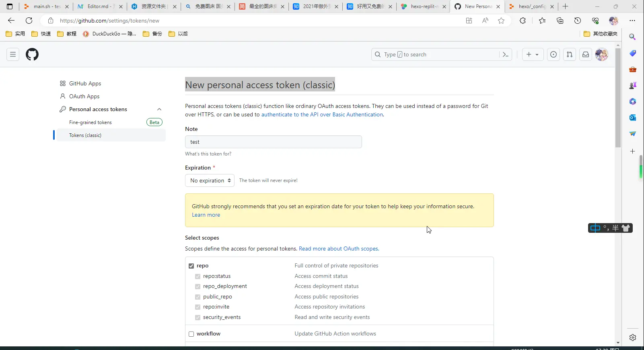The width and height of the screenshot is (644, 350).
Task: Uncheck the repo scope checkbox
Action: [191, 266]
